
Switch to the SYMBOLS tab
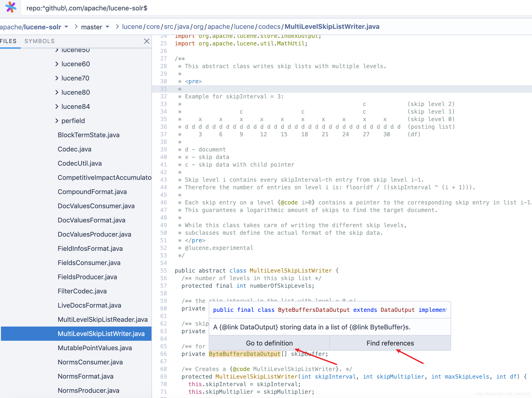pyautogui.click(x=40, y=41)
